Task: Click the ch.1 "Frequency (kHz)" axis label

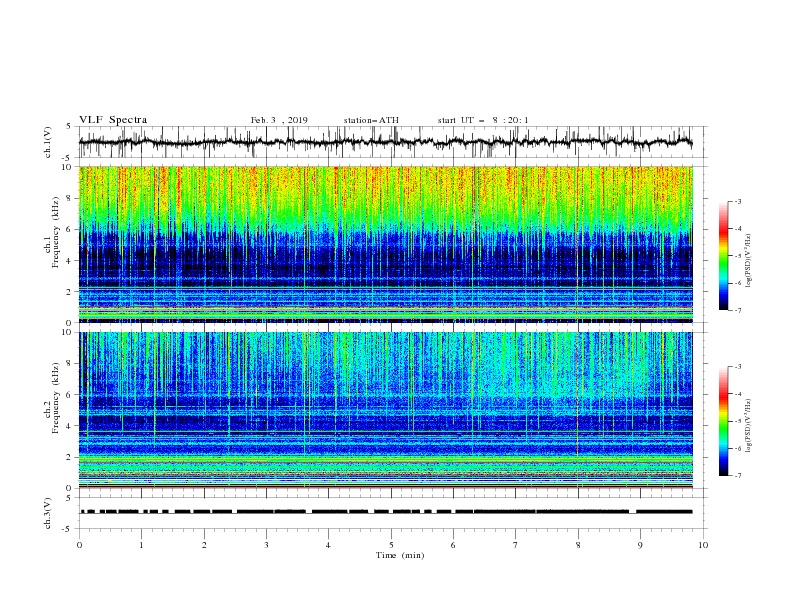Action: coord(55,231)
